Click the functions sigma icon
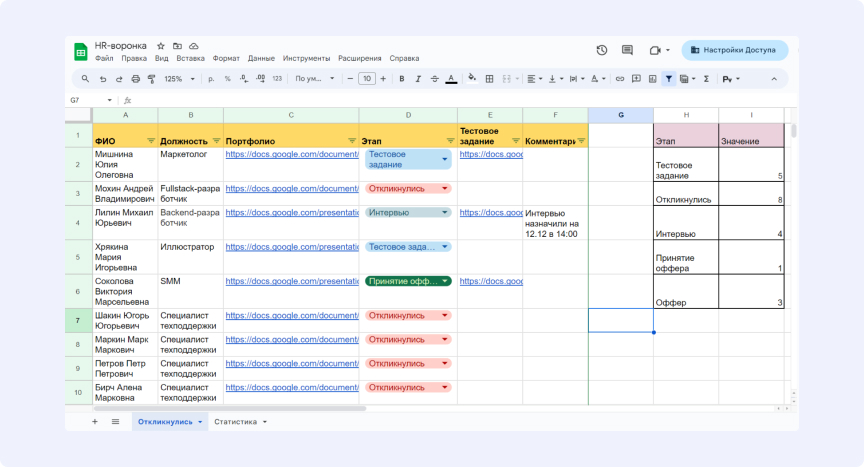The image size is (864, 467). (x=706, y=78)
